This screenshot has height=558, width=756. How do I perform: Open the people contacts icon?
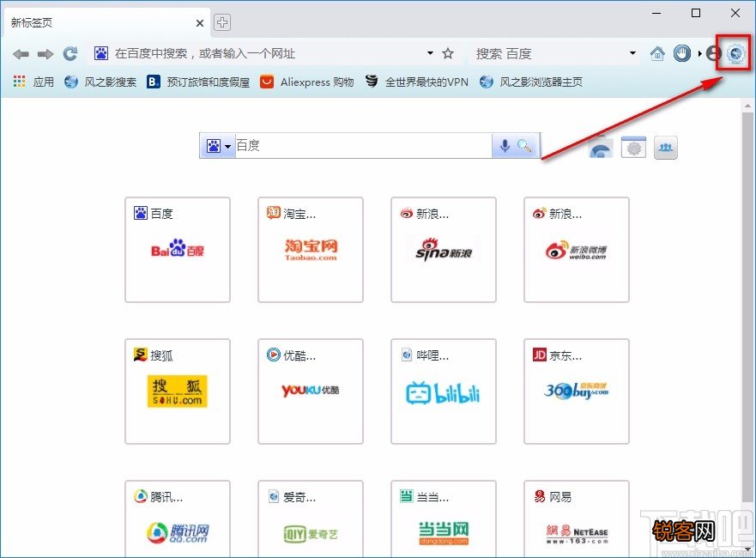666,147
